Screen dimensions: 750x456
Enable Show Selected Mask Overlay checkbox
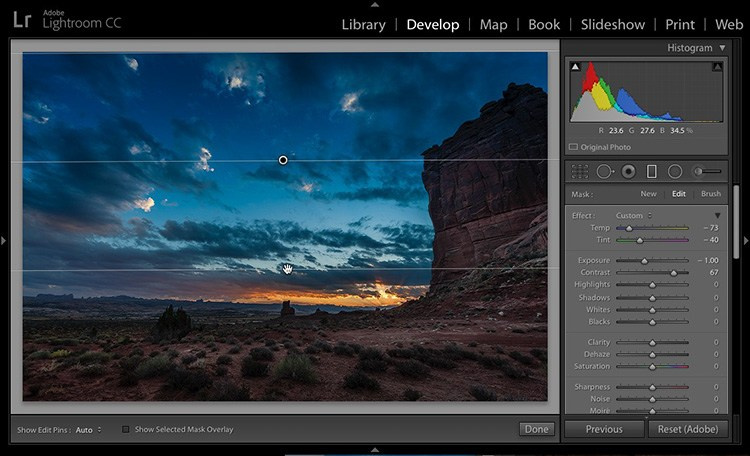[126, 430]
